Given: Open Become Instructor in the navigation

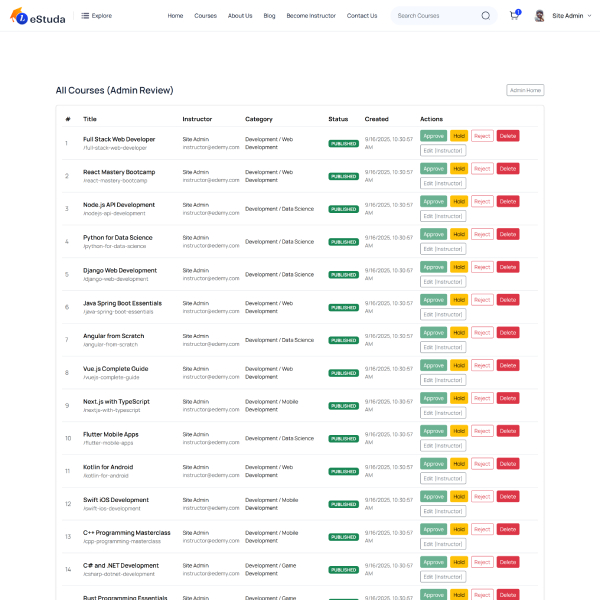Looking at the screenshot, I should (311, 16).
